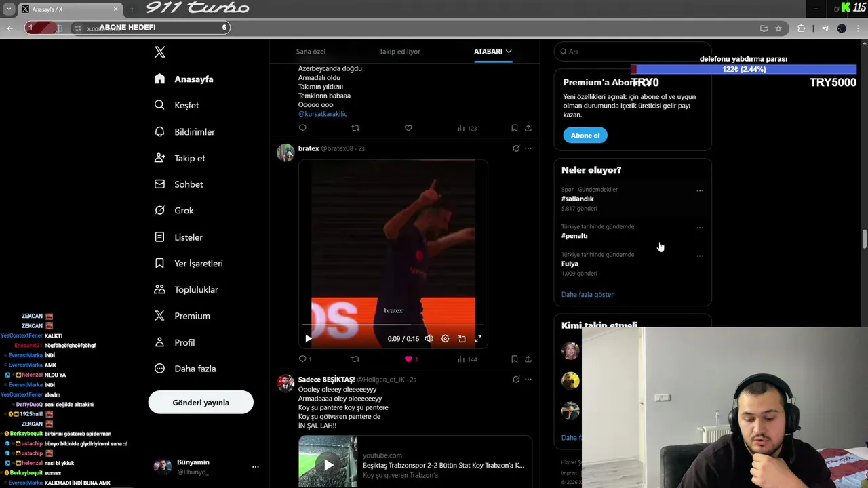Open Sadece BEŞİKTAŞ! profile name
Viewport: 868px width, 488px height.
(326, 380)
